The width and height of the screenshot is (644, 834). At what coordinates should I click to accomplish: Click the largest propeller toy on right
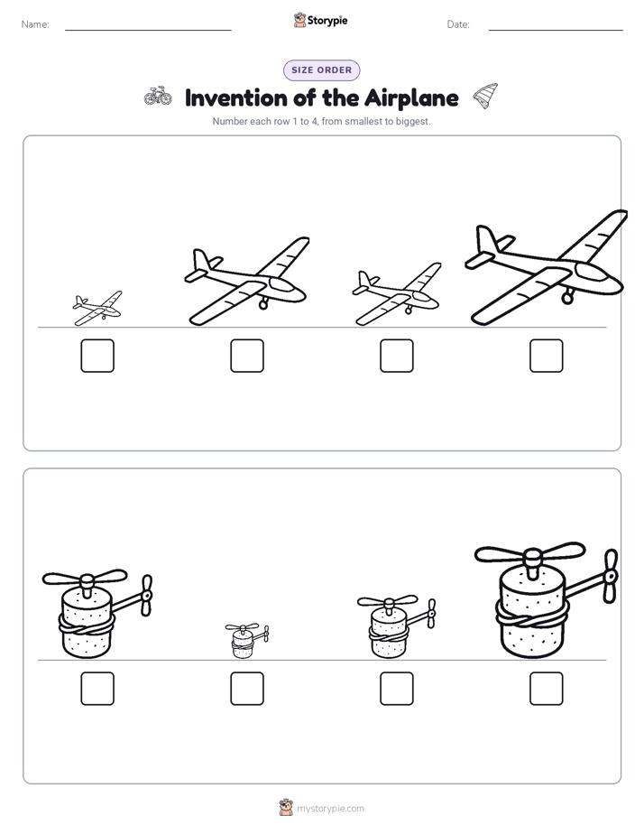(546, 600)
